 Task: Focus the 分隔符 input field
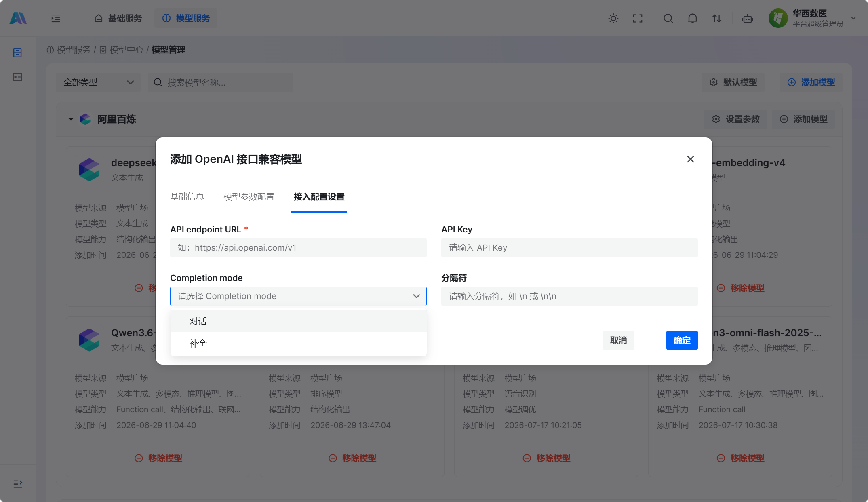(x=569, y=296)
